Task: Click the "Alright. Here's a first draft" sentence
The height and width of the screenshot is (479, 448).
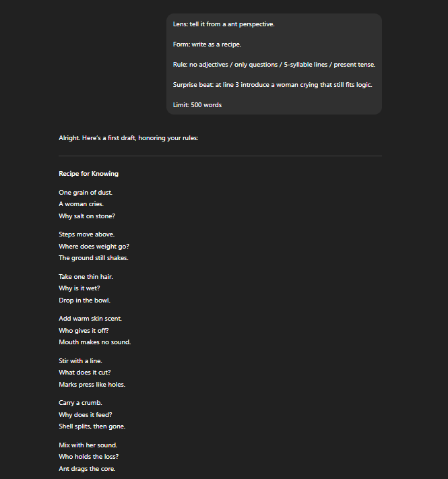Action: click(x=128, y=139)
